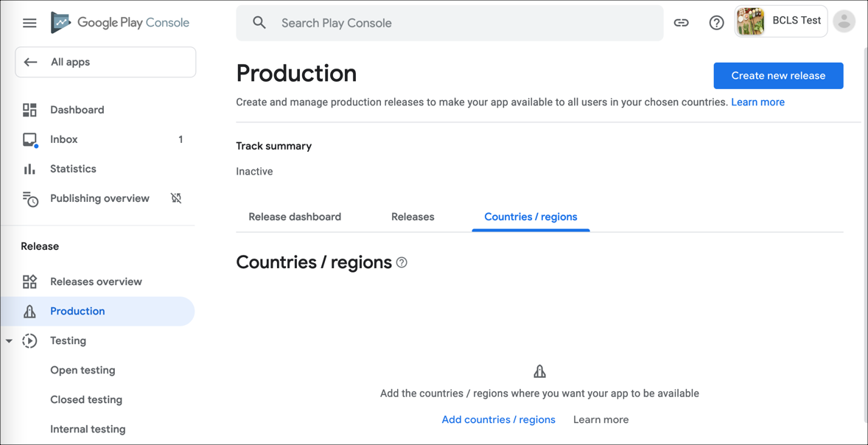Click the Inbox sidebar icon
Viewport: 868px width, 445px height.
coord(29,139)
